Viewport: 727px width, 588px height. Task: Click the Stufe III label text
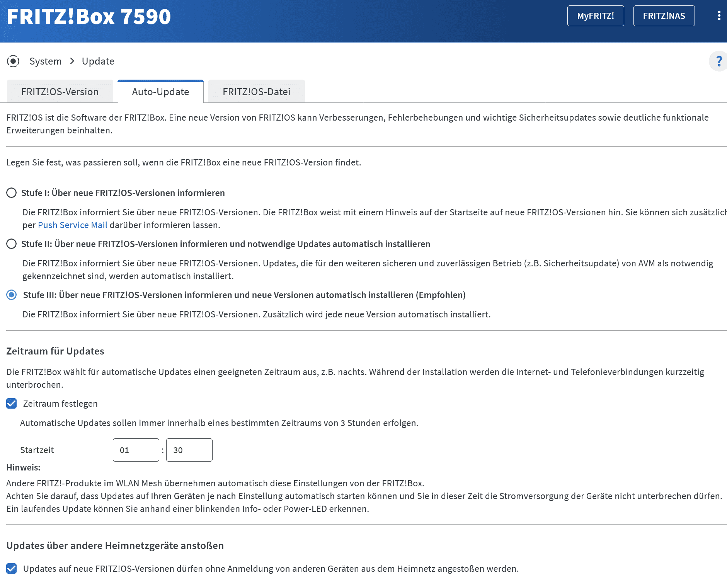[x=244, y=295]
